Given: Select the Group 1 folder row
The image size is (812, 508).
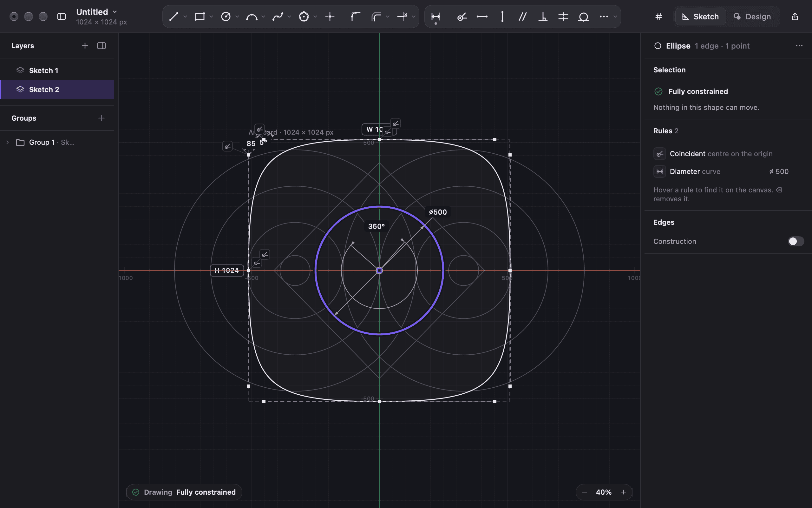Looking at the screenshot, I should coord(57,143).
